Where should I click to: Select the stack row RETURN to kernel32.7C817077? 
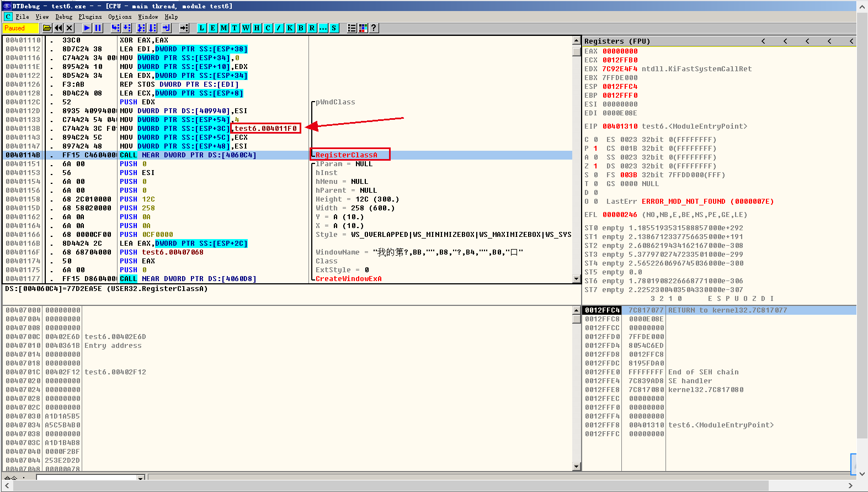(720, 310)
